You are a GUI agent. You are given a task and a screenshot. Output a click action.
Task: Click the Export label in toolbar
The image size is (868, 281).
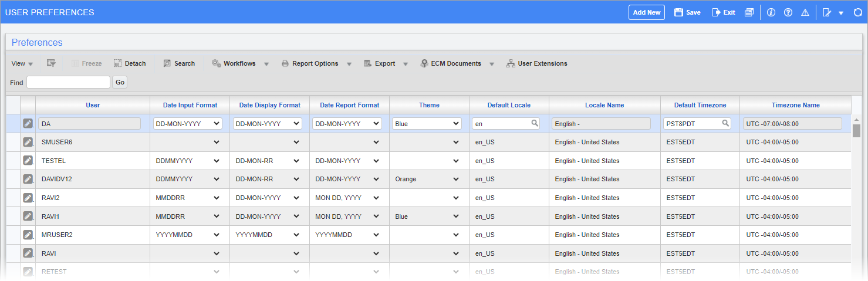tap(385, 63)
